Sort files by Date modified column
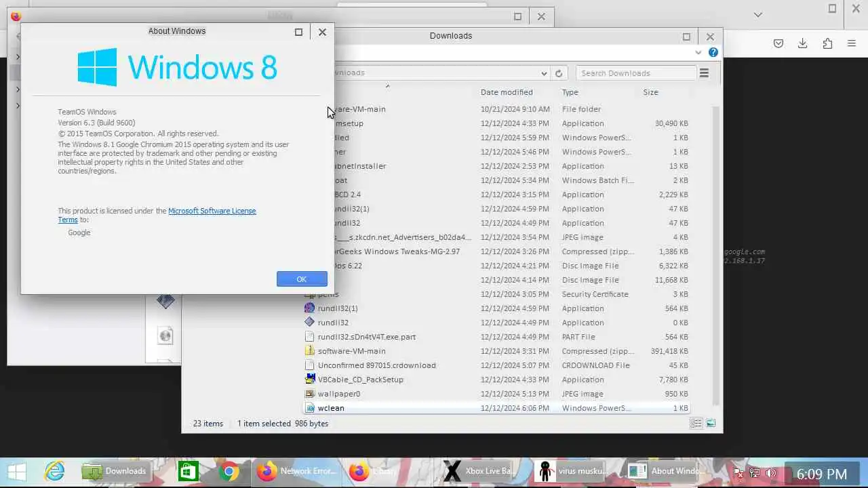 click(x=507, y=92)
